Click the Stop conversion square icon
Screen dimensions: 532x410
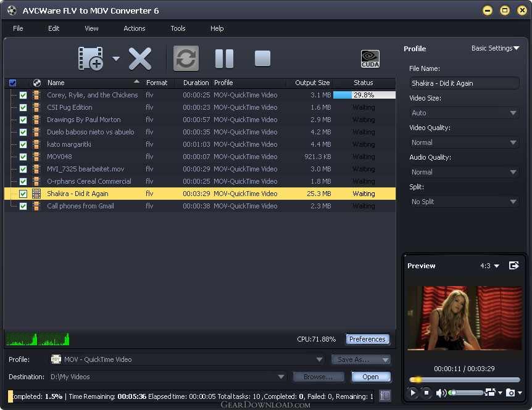[263, 59]
